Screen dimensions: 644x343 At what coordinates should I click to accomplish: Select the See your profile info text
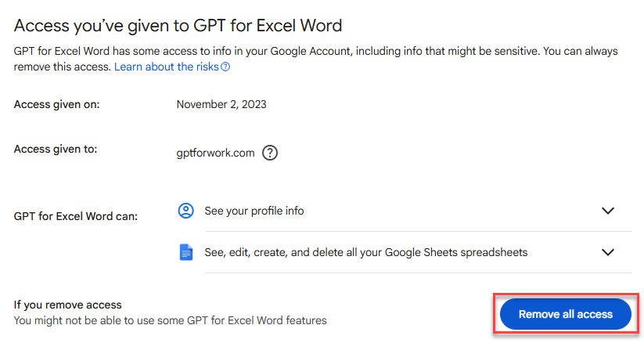[254, 211]
